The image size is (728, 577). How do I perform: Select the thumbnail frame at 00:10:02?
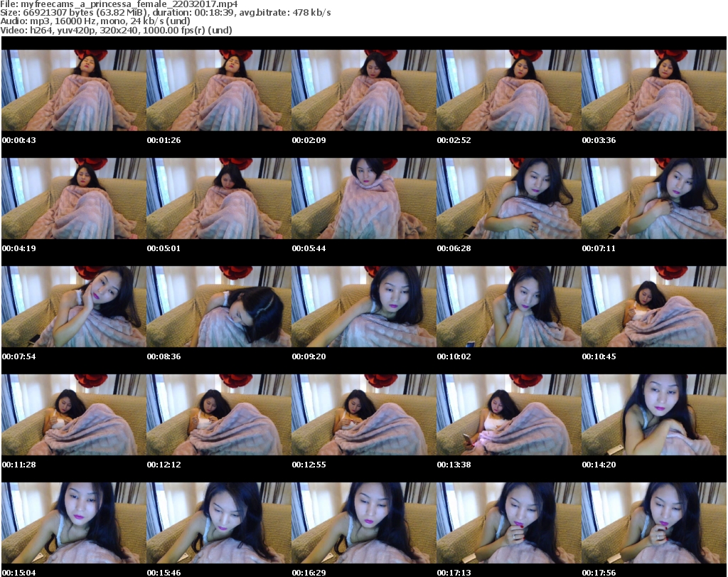[x=509, y=307]
